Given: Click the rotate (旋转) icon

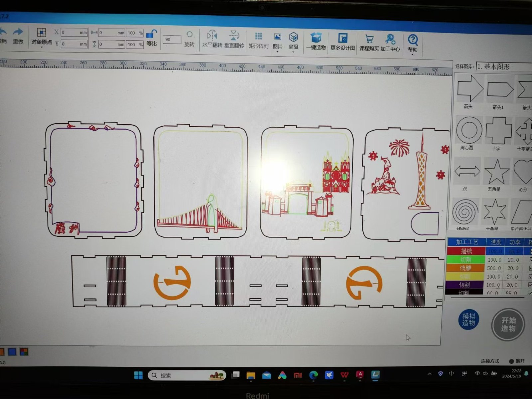Looking at the screenshot, I should [189, 35].
